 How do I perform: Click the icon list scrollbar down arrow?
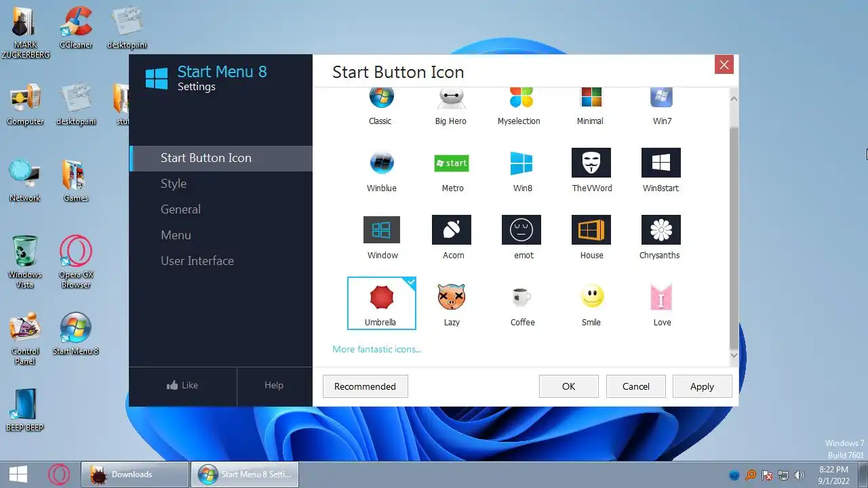pyautogui.click(x=733, y=355)
